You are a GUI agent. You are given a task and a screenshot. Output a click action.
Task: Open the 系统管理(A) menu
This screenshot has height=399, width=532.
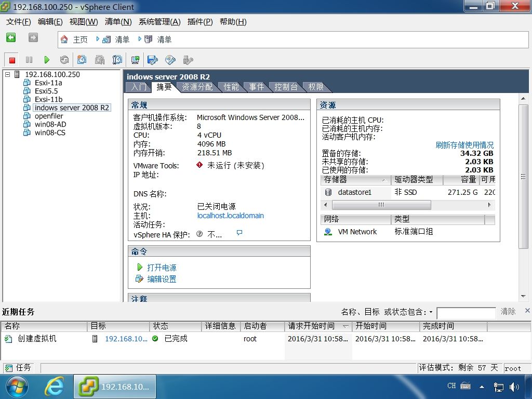point(159,22)
